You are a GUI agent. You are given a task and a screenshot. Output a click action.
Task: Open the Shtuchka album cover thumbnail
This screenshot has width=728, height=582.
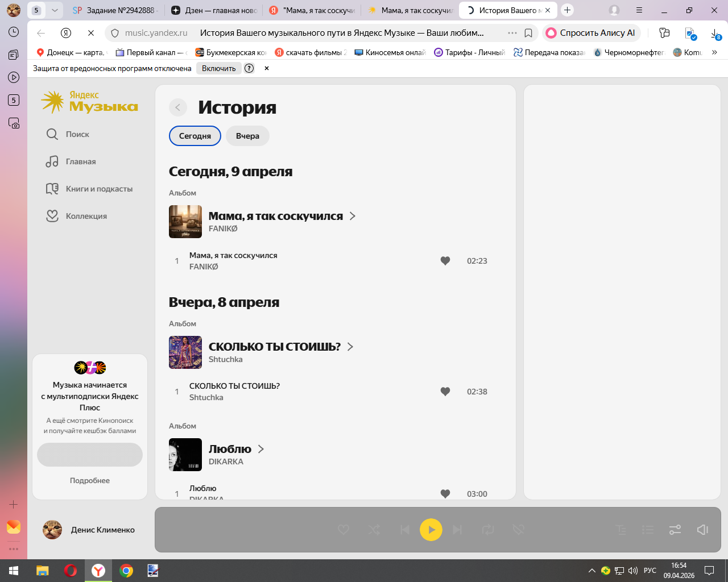(185, 352)
